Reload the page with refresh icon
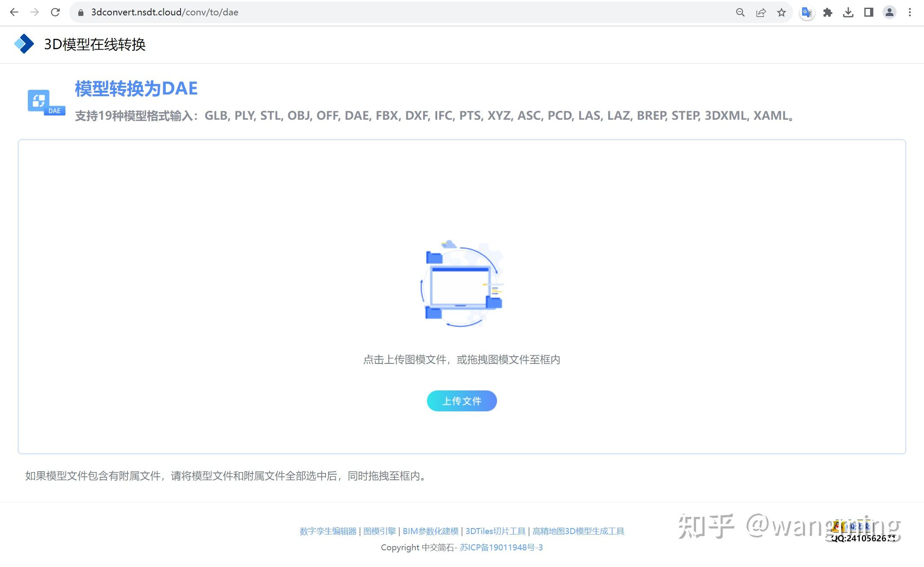The width and height of the screenshot is (924, 567). coord(55,12)
